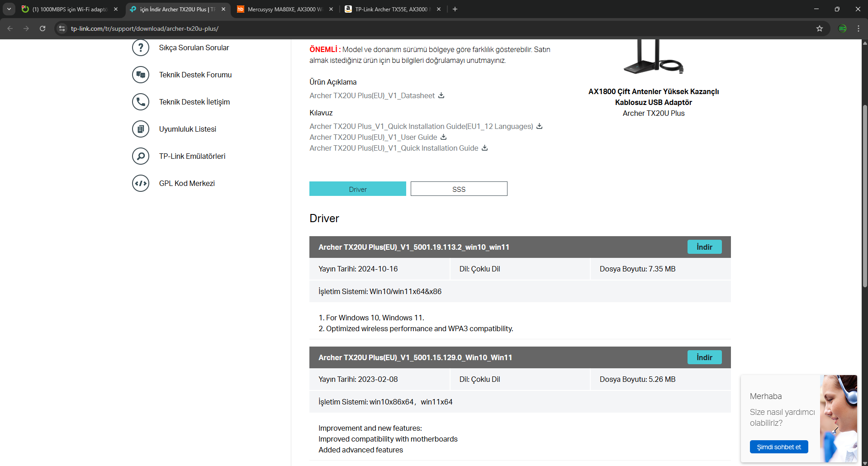Open Teknik Destek İletişim link
Screen dimensions: 868x466
point(194,102)
